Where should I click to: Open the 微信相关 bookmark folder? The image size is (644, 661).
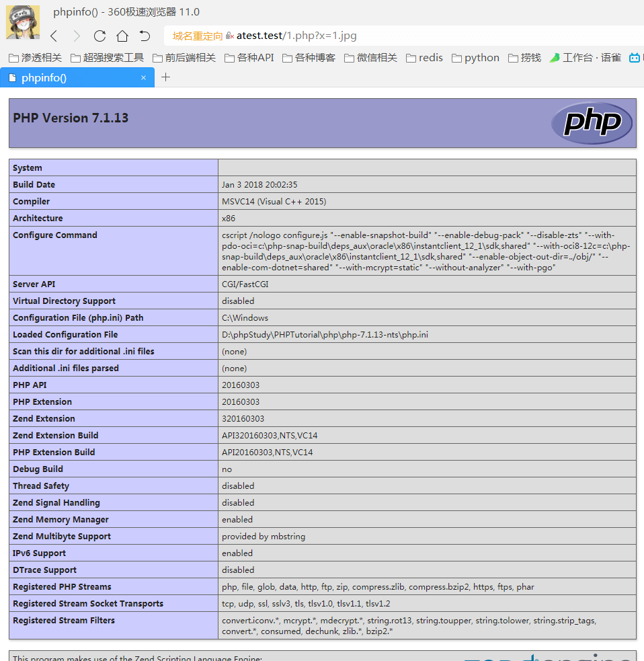[371, 58]
